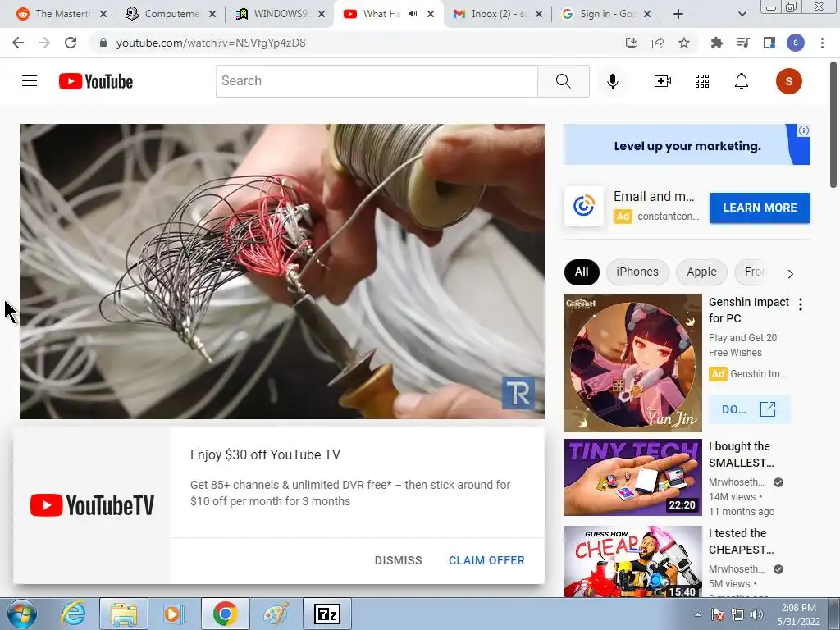Click inside the YouTube search field
The height and width of the screenshot is (630, 840).
tap(377, 81)
